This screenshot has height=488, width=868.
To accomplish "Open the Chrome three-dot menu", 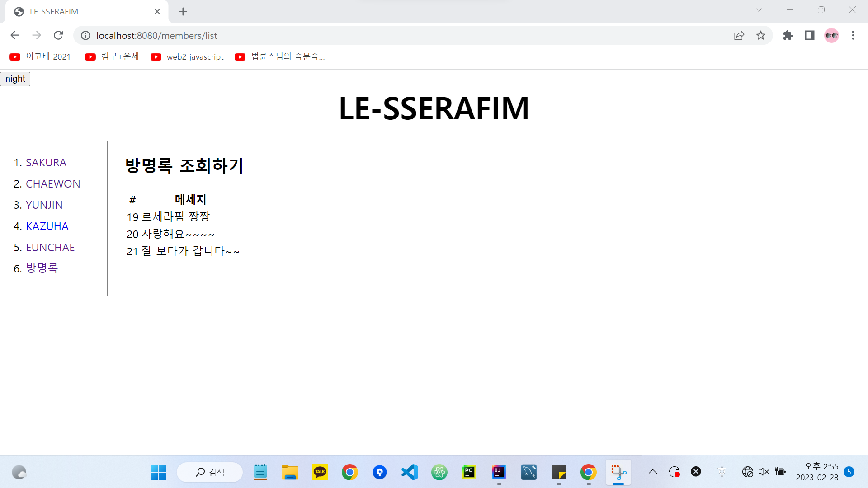I will 853,35.
